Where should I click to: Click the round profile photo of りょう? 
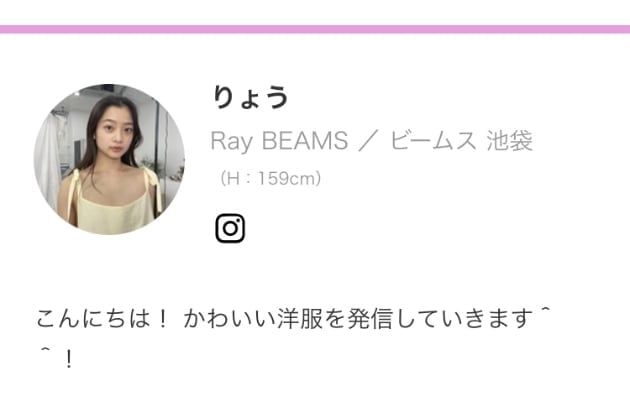(x=109, y=159)
